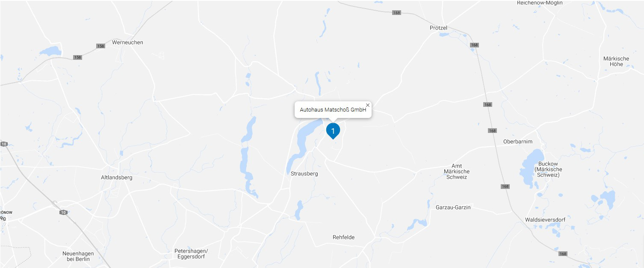
Task: Click the Garzau-Garzin place label
Action: (x=453, y=207)
